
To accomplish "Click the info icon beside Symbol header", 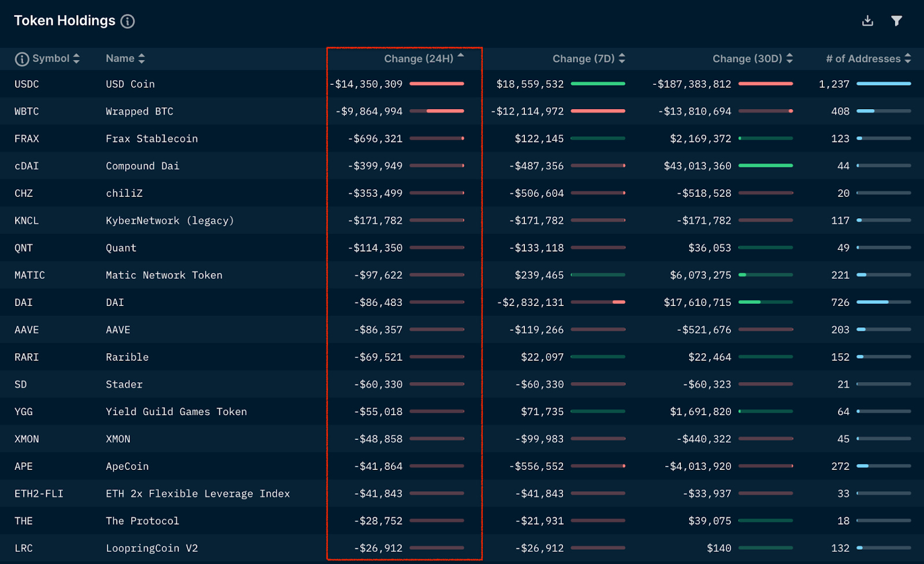I will pyautogui.click(x=22, y=59).
